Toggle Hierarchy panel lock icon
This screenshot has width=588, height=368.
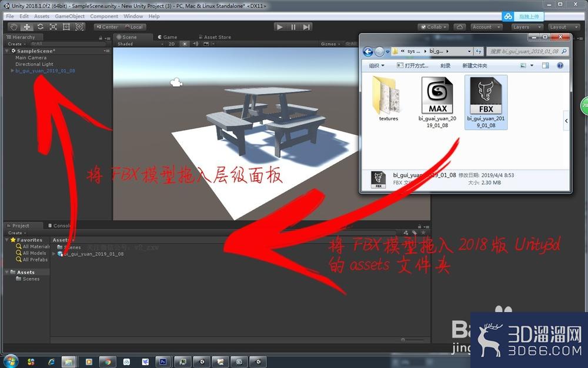101,38
